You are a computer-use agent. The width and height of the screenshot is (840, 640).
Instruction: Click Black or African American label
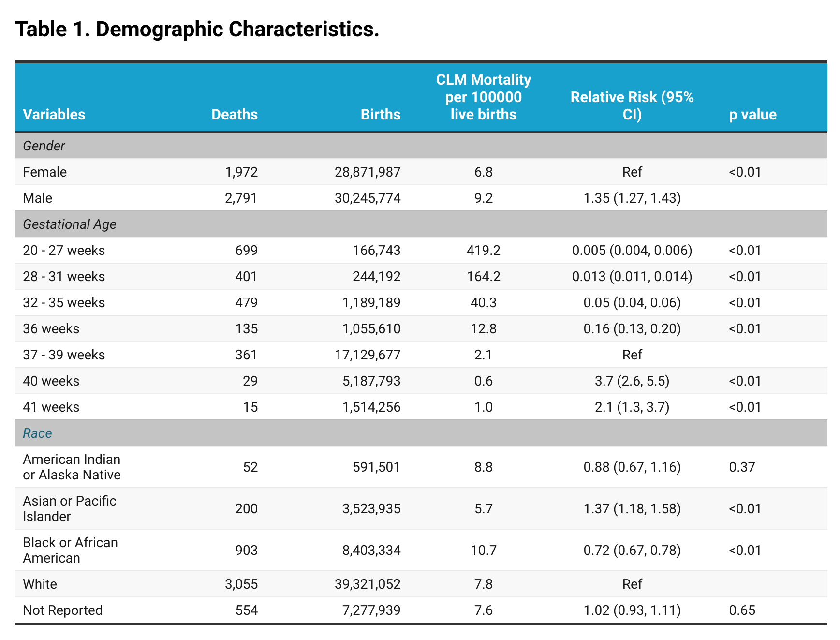pos(70,550)
